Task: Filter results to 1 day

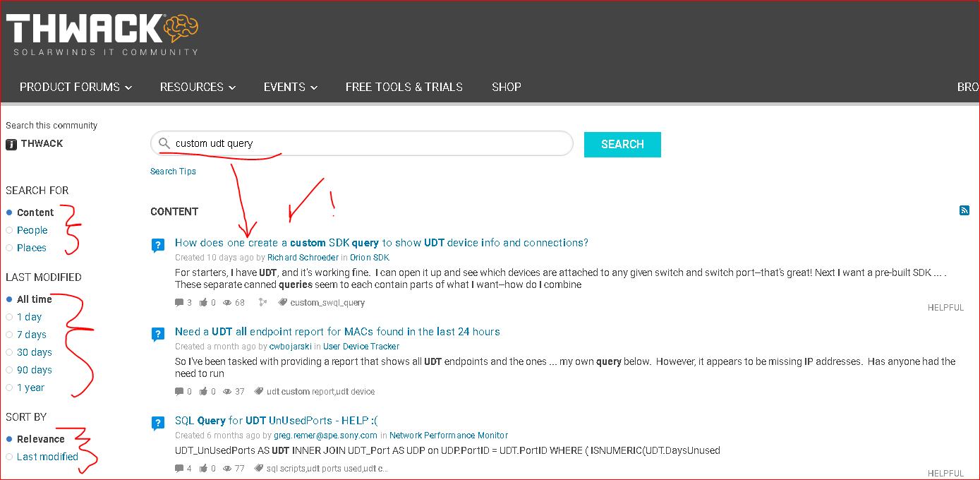Action: click(29, 317)
